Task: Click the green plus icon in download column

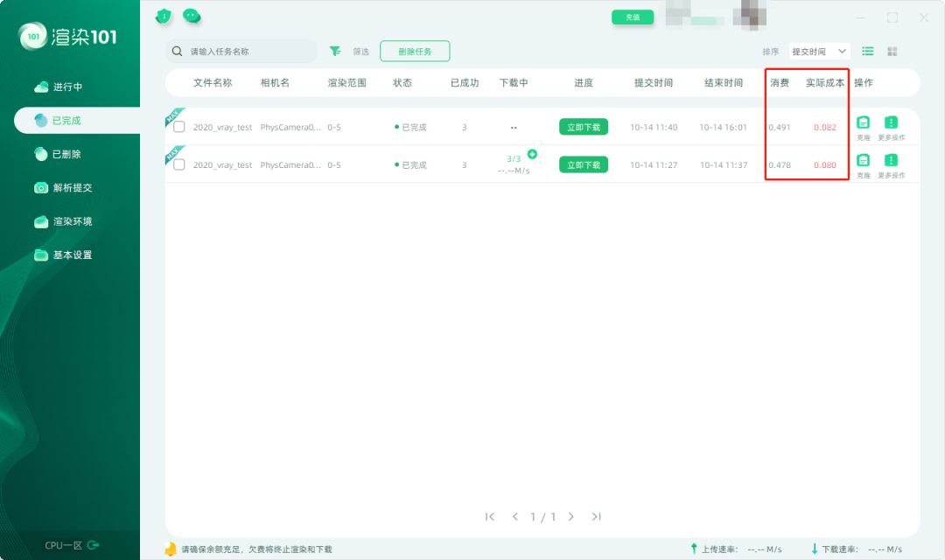Action: (x=532, y=155)
